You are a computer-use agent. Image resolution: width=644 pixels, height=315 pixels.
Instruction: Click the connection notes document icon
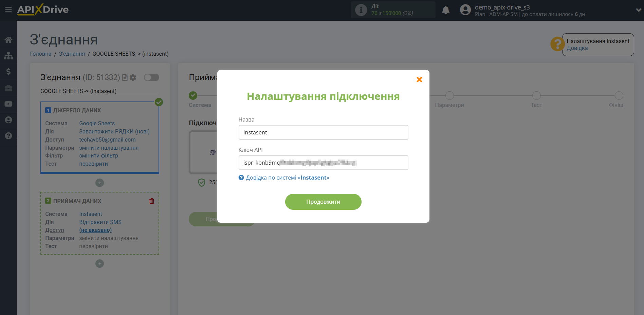(125, 78)
